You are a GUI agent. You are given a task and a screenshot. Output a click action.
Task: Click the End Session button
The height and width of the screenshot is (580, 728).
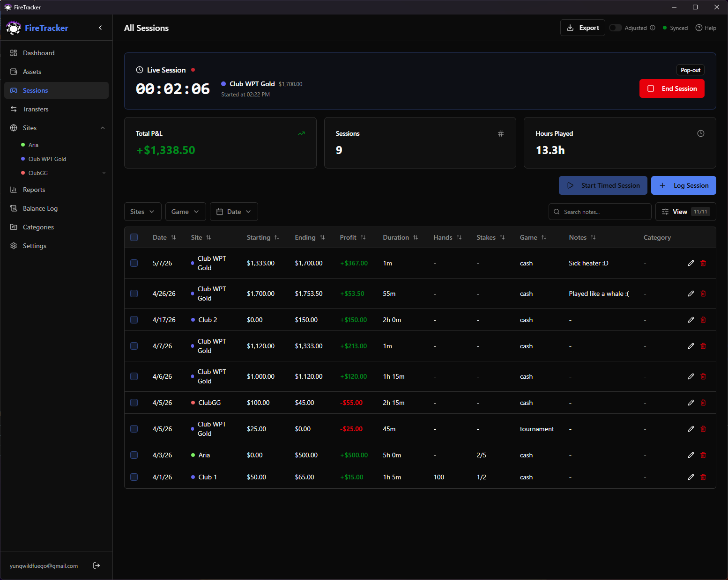[672, 88]
